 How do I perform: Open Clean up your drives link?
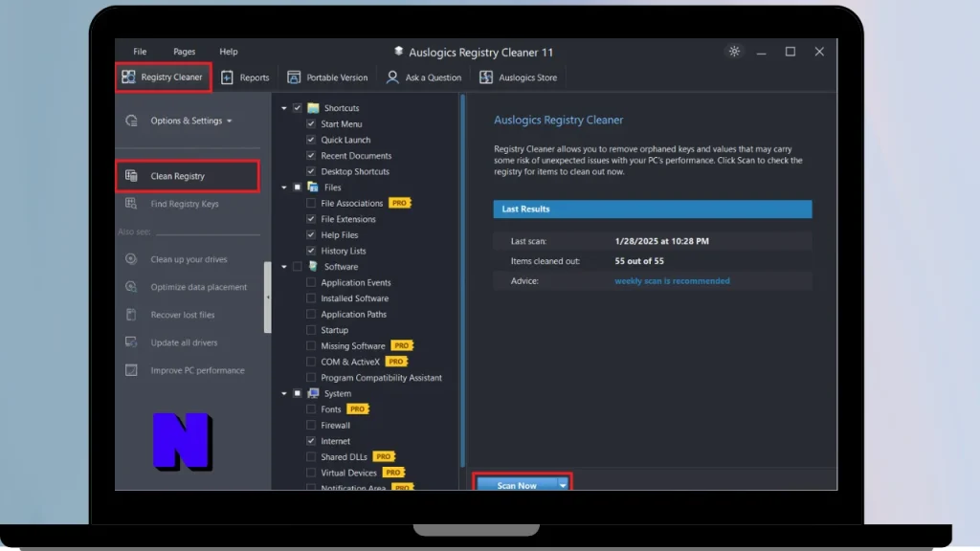(x=189, y=259)
